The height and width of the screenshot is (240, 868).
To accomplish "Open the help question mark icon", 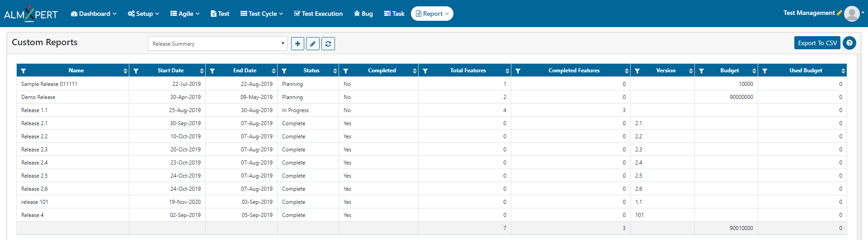I will 849,43.
